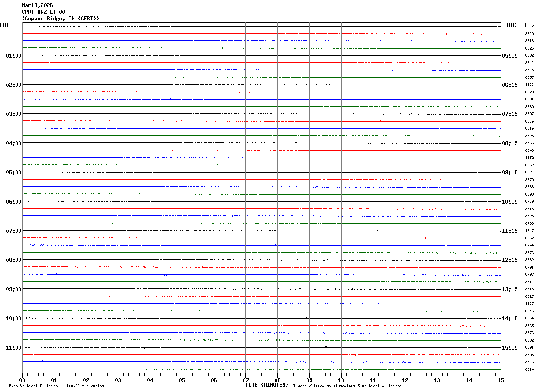
Task: Click the 07:15 UTC time label
Action: [509, 114]
